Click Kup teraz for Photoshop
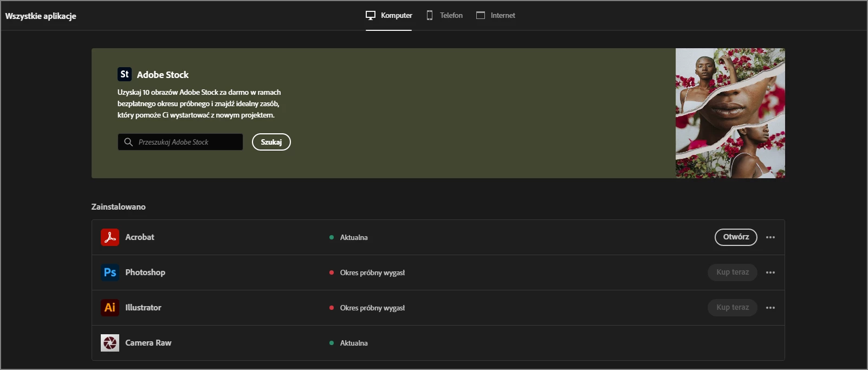This screenshot has height=370, width=868. tap(733, 272)
